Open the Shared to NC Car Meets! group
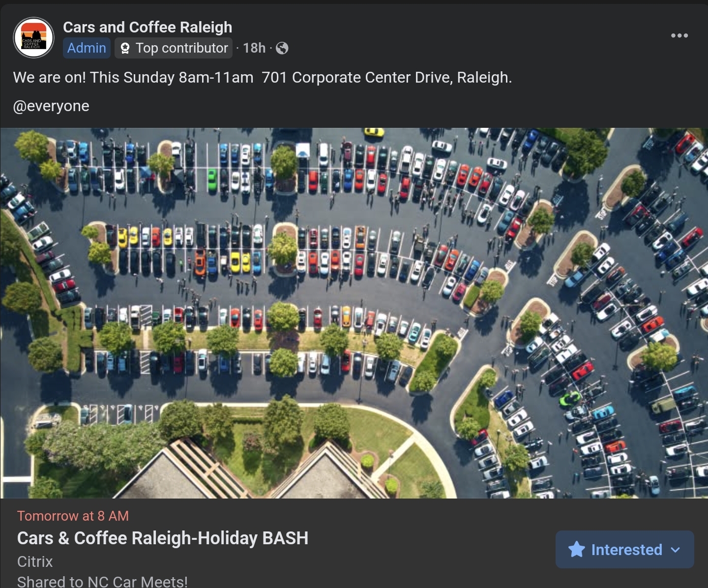Image resolution: width=708 pixels, height=588 pixels. [102, 582]
